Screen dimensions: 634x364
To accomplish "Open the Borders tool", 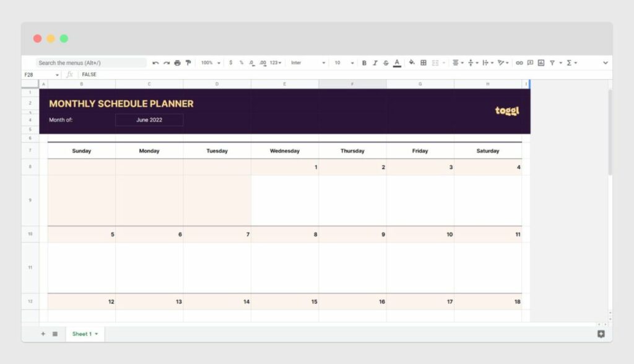I will point(423,62).
